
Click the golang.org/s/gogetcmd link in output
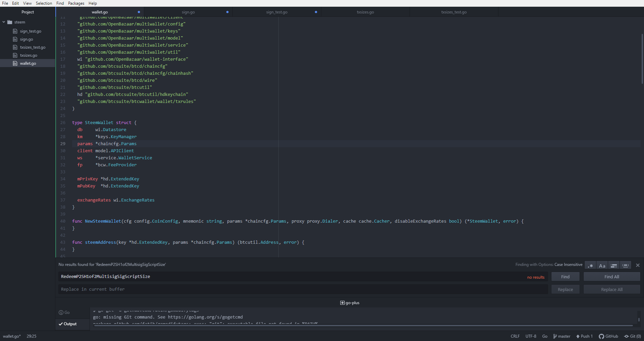coord(205,317)
